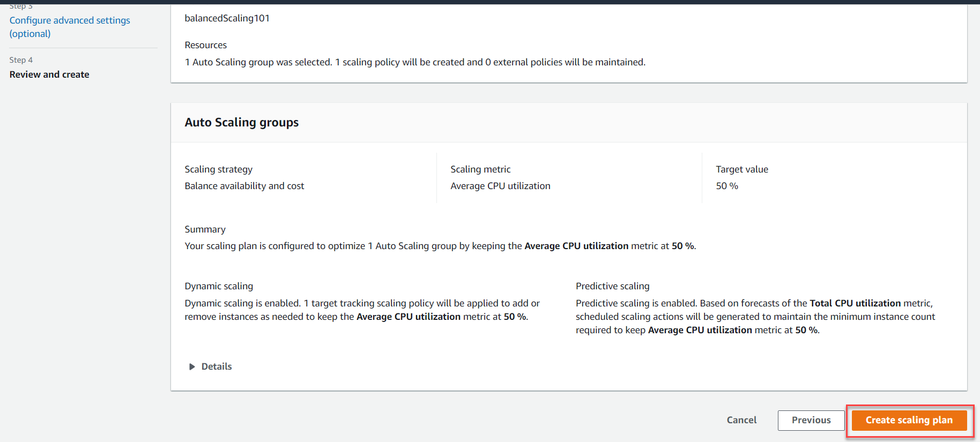The height and width of the screenshot is (442, 980).
Task: Click the Create scaling plan button
Action: [x=909, y=420]
